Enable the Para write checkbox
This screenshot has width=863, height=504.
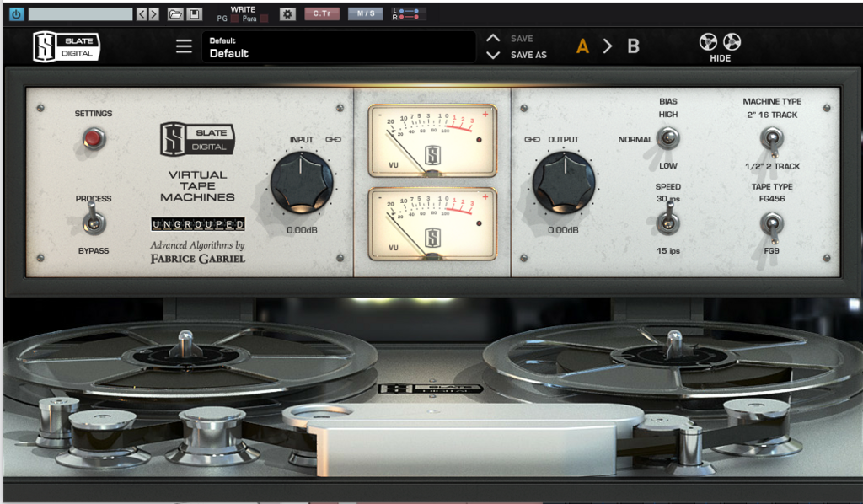[264, 19]
